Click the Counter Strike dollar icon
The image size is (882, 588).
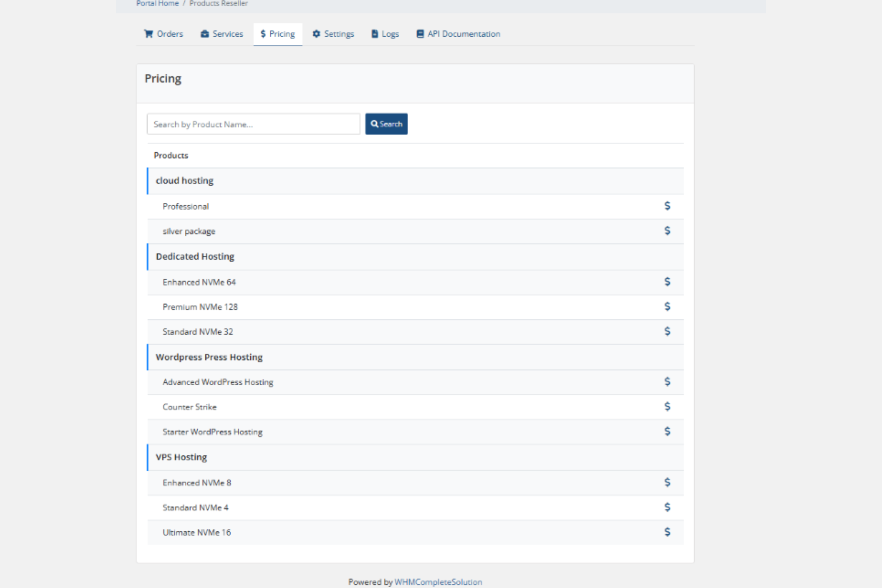click(x=667, y=407)
